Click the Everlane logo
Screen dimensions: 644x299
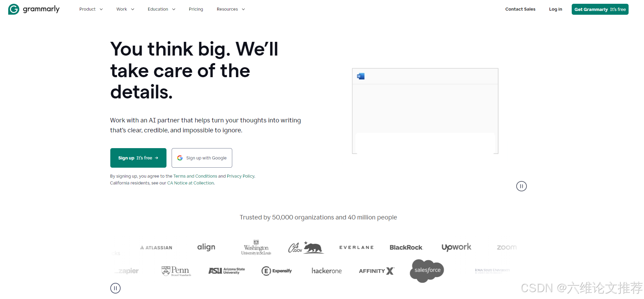pyautogui.click(x=357, y=247)
